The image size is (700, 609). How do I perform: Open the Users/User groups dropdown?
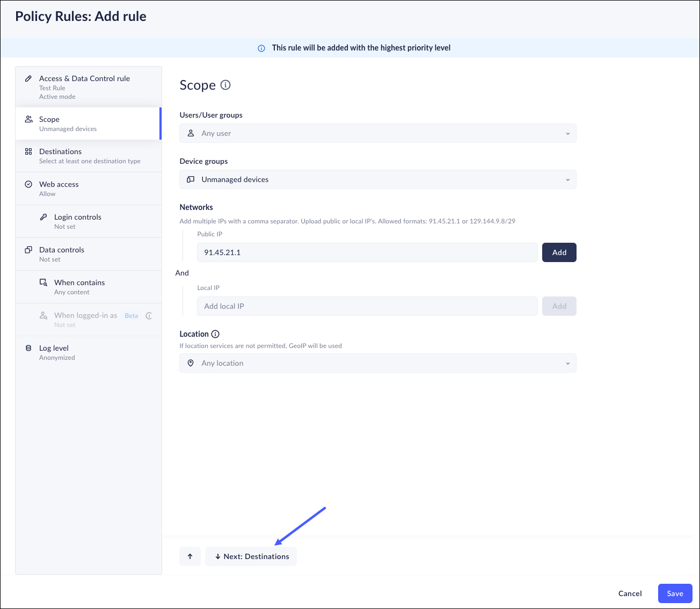[x=377, y=133]
